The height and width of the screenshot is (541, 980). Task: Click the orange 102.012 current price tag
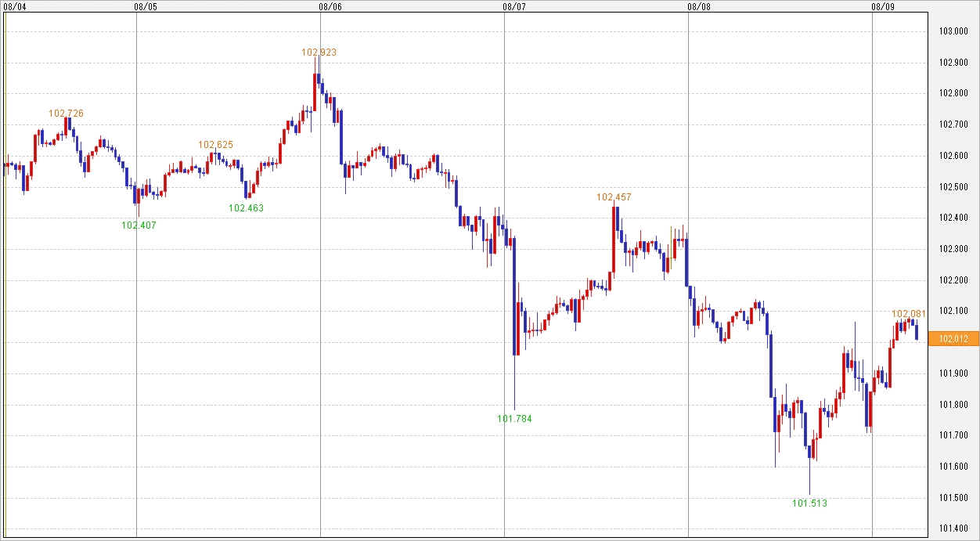click(x=953, y=339)
